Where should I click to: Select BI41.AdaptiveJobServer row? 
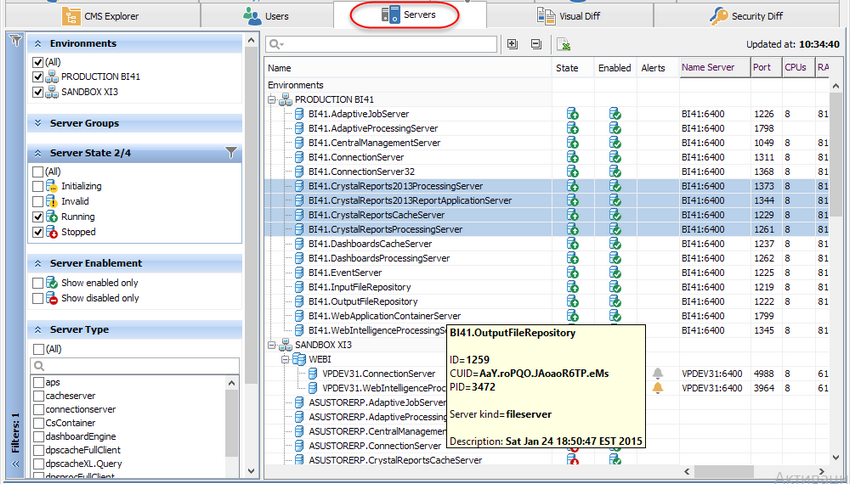coord(546,114)
